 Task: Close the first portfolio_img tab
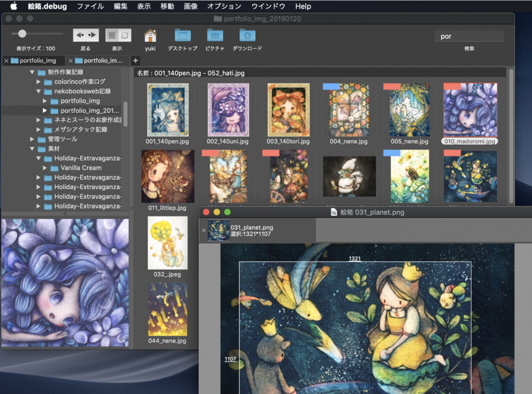click(6, 61)
